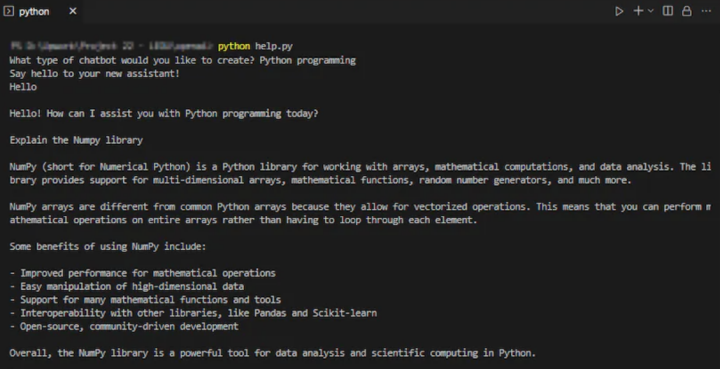The width and height of the screenshot is (721, 369).
Task: Open the more actions ellipsis menu
Action: pyautogui.click(x=706, y=11)
